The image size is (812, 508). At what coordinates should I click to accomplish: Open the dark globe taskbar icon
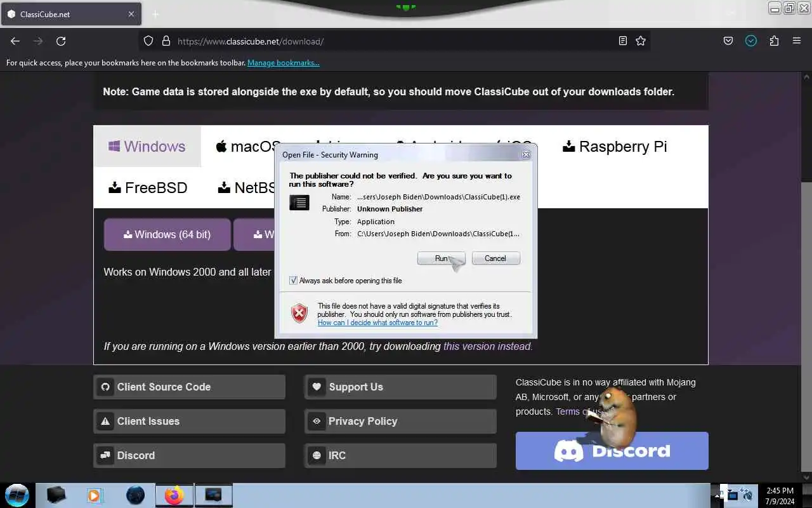pos(135,495)
